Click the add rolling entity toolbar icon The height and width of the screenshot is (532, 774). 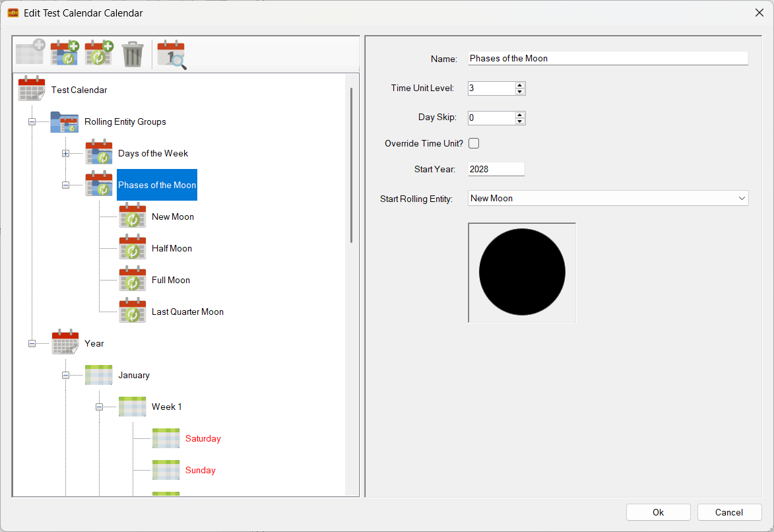[x=99, y=53]
